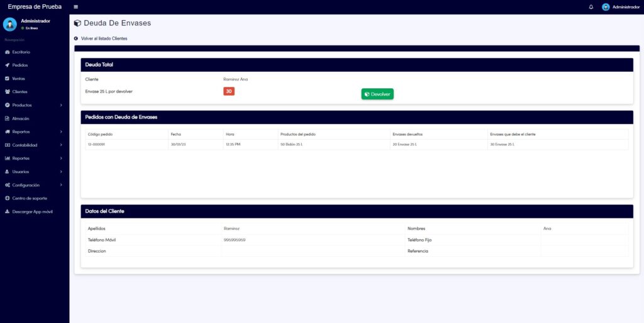Click the client name Ramirez Ana
Screen dimensions: 644x323
(235, 79)
